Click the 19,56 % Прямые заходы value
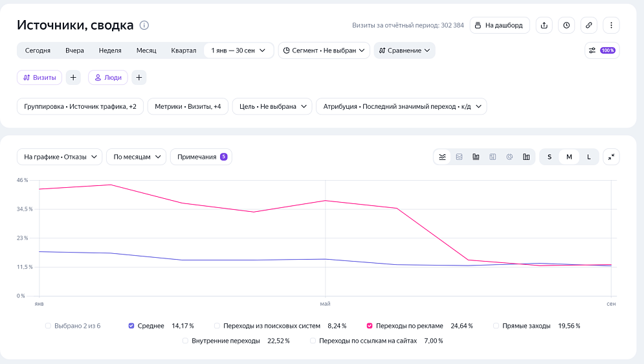 [569, 326]
